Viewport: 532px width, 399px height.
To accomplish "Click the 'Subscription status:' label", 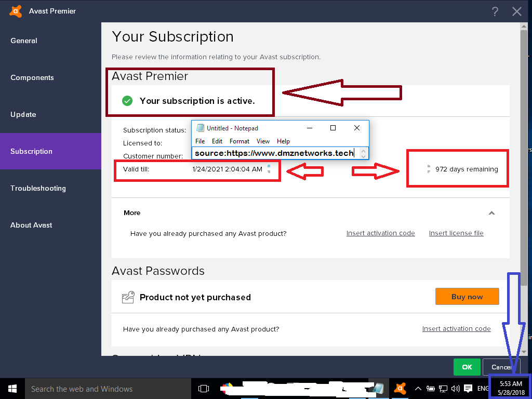I will [x=154, y=130].
